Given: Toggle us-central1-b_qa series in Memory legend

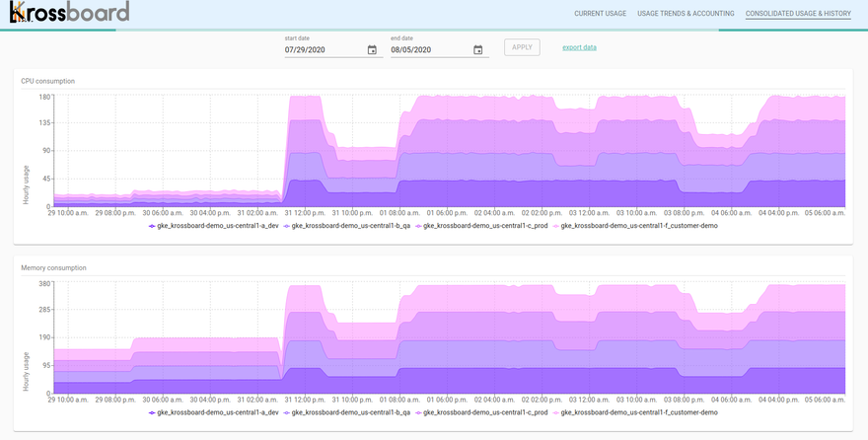Looking at the screenshot, I should [x=348, y=412].
